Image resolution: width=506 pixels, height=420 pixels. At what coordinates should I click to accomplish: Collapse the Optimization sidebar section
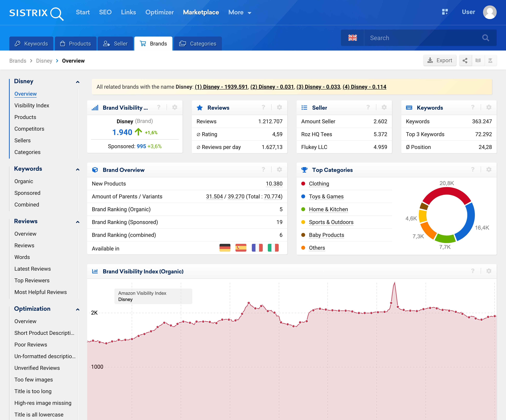coord(78,309)
